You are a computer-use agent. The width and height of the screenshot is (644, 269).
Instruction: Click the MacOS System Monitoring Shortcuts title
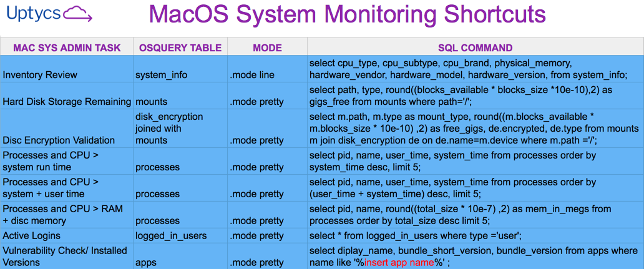(347, 16)
